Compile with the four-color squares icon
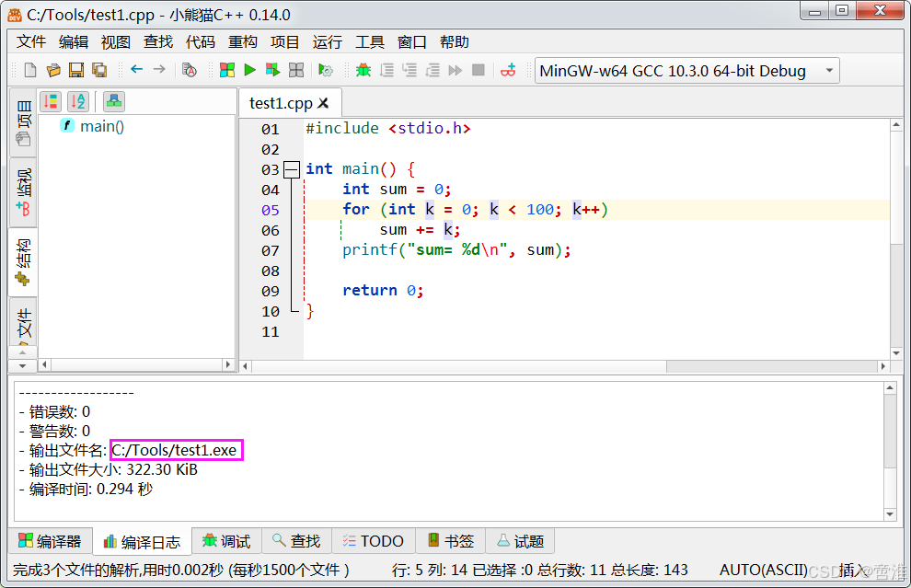The image size is (911, 588). [x=227, y=70]
